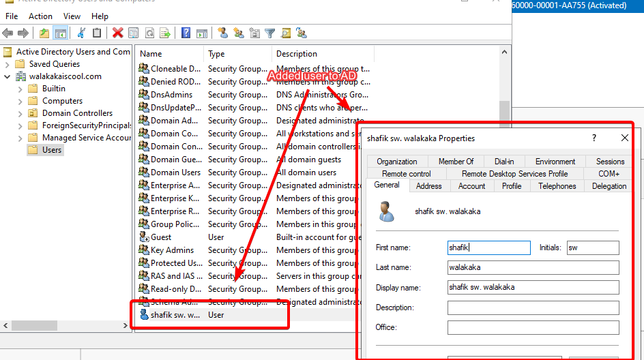
Task: Click the filter funnel icon
Action: pos(270,33)
